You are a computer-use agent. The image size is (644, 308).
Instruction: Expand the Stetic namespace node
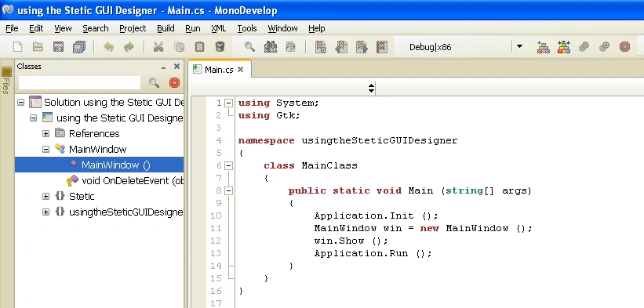46,196
